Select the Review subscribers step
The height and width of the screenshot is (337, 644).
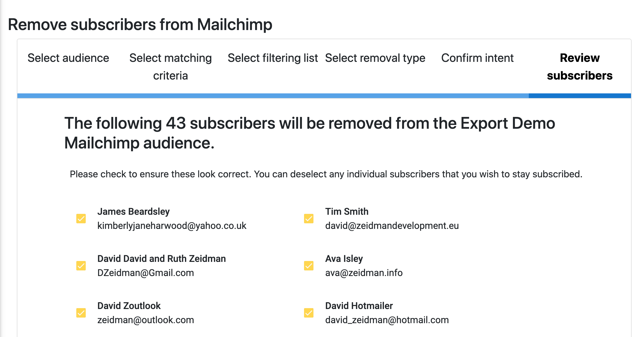click(580, 67)
